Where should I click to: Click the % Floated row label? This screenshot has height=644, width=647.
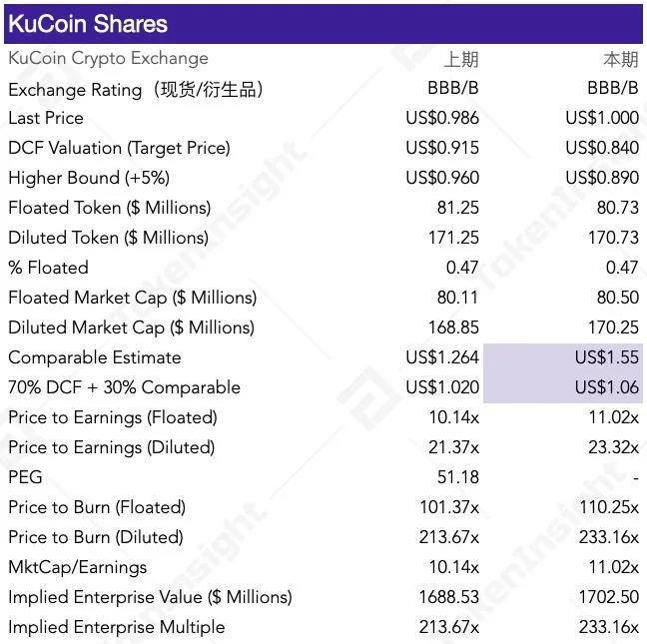(x=48, y=268)
